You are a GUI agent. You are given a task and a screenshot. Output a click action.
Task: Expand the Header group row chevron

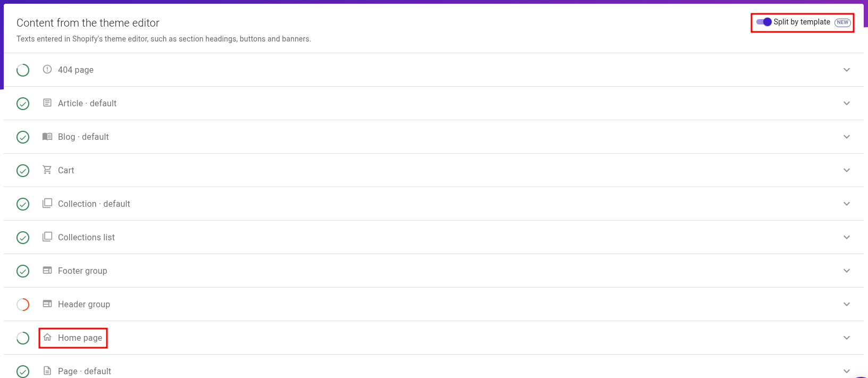click(847, 304)
